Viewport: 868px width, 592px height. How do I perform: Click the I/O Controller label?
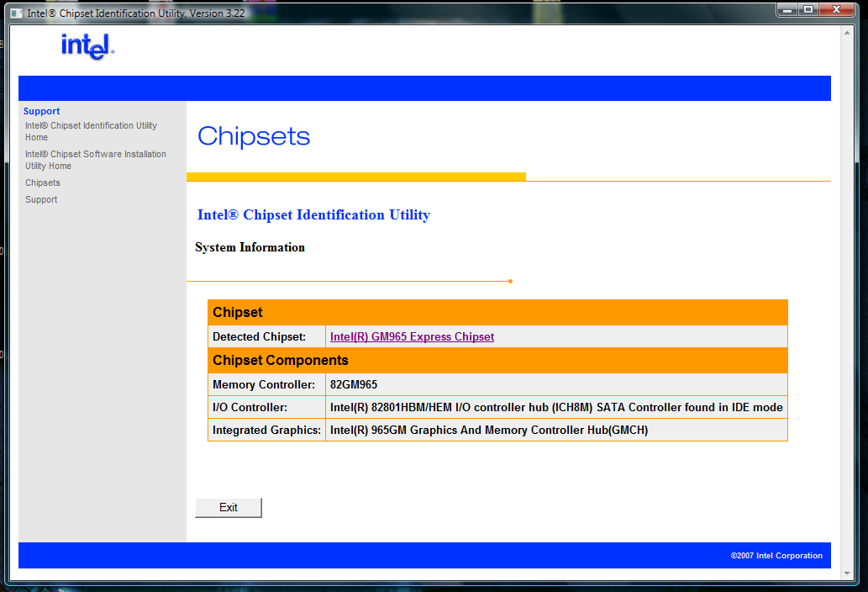point(250,408)
